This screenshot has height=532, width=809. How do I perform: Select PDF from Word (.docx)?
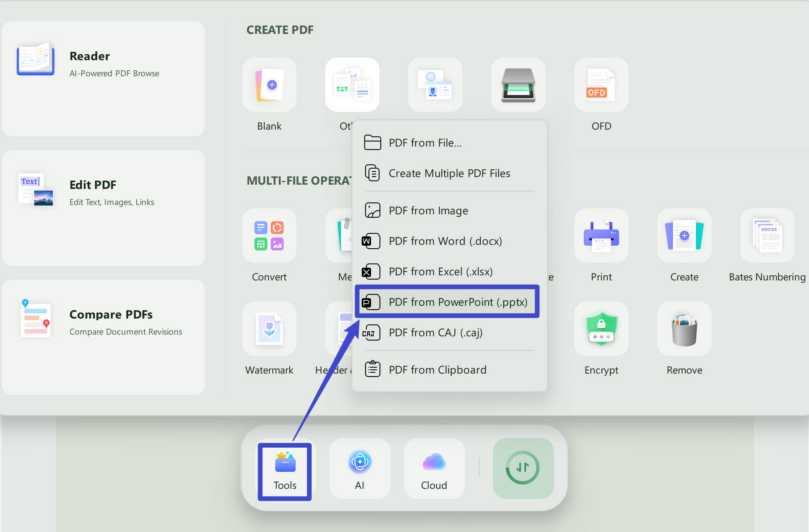pyautogui.click(x=450, y=241)
